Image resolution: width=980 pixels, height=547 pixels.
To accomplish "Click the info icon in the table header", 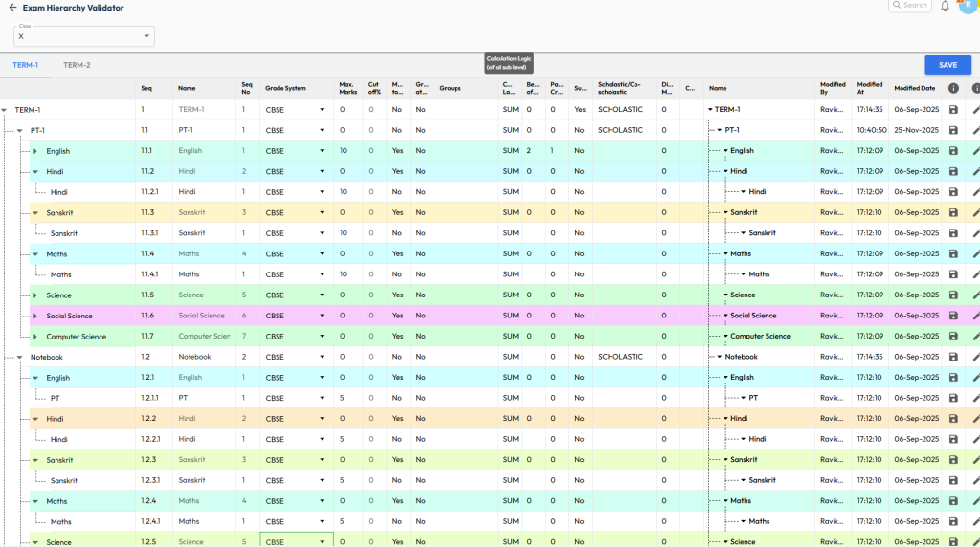I will [953, 88].
